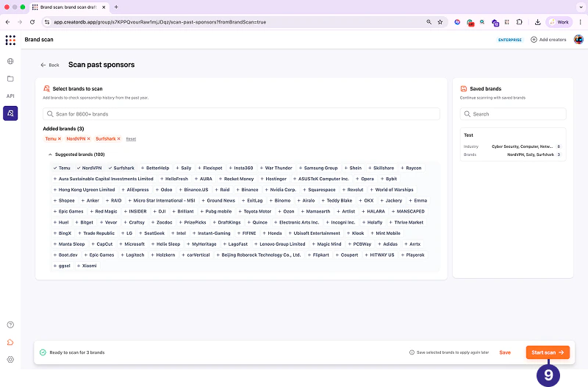Add Mint Mobile suggested brand
588x387 pixels.
point(385,233)
